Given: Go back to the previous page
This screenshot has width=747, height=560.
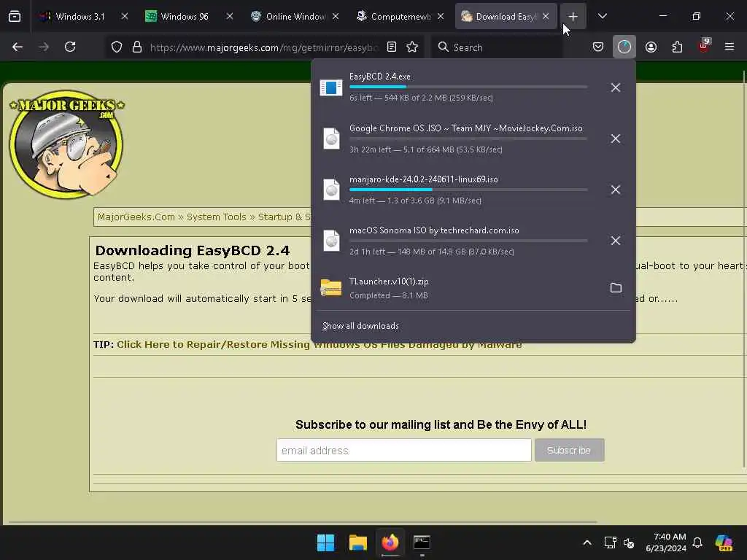Looking at the screenshot, I should pyautogui.click(x=18, y=47).
